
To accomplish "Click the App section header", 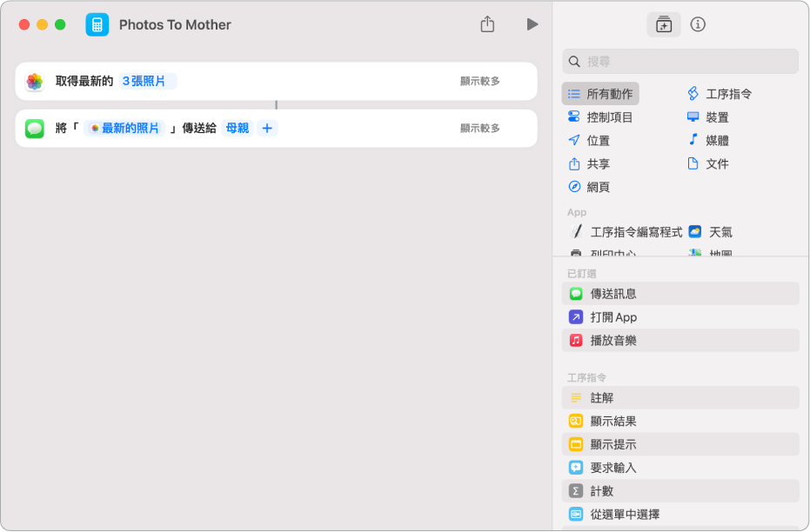I will click(x=577, y=212).
